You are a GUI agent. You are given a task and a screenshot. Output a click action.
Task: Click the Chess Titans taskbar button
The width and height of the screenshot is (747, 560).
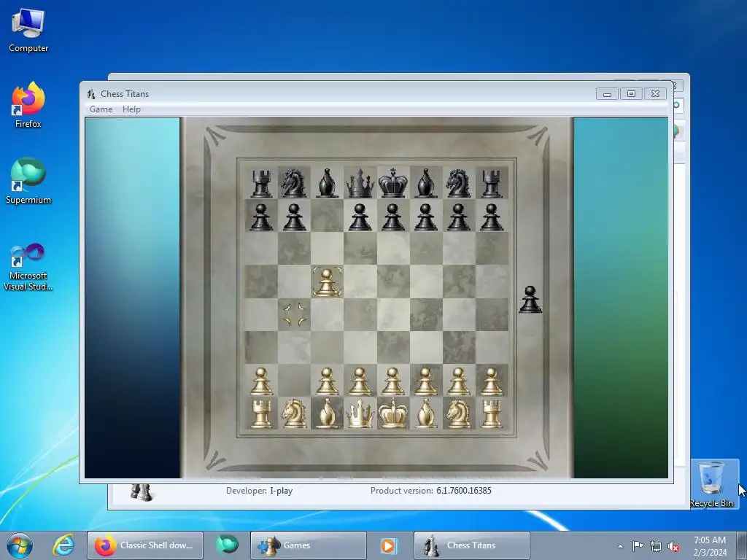click(x=472, y=545)
